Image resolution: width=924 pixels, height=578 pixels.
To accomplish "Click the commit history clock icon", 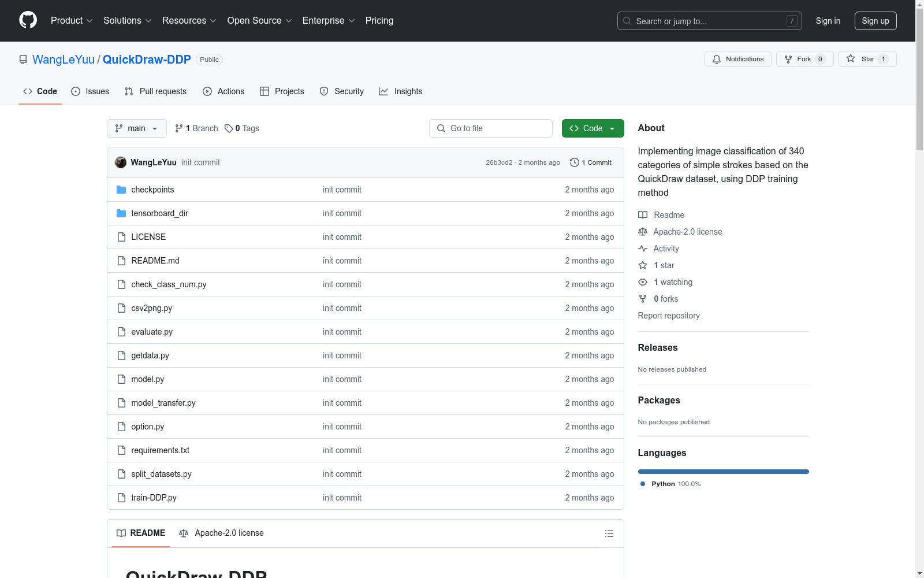I will tap(575, 162).
